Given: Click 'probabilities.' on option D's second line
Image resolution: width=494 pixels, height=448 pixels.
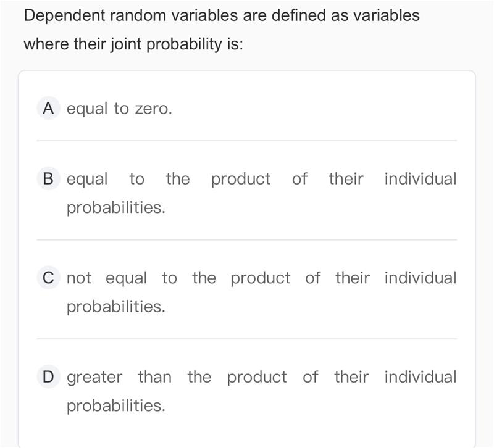Looking at the screenshot, I should 116,405.
